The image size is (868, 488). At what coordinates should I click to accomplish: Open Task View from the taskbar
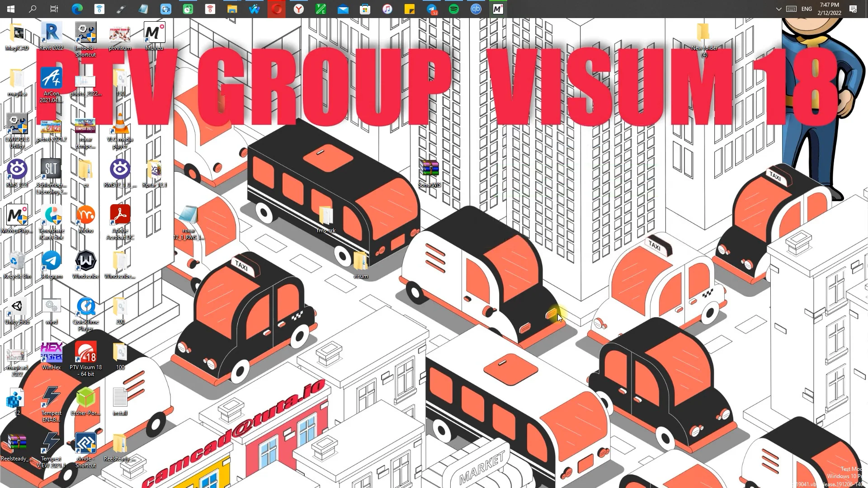(x=54, y=9)
